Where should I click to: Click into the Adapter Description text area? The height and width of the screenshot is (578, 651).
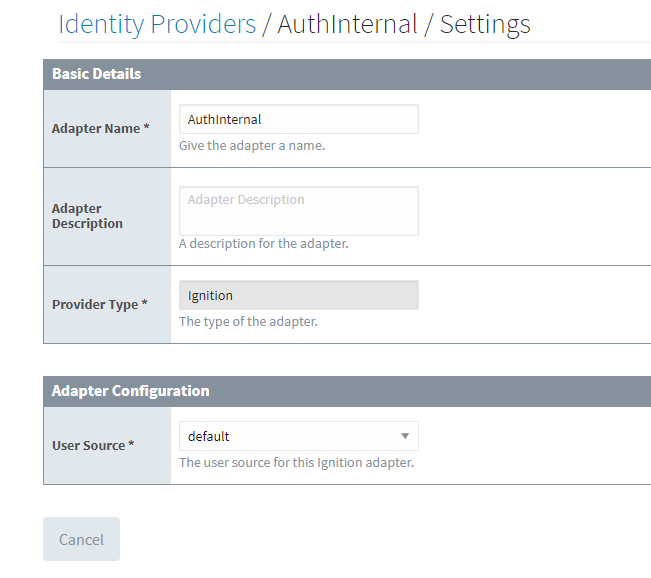coord(298,210)
